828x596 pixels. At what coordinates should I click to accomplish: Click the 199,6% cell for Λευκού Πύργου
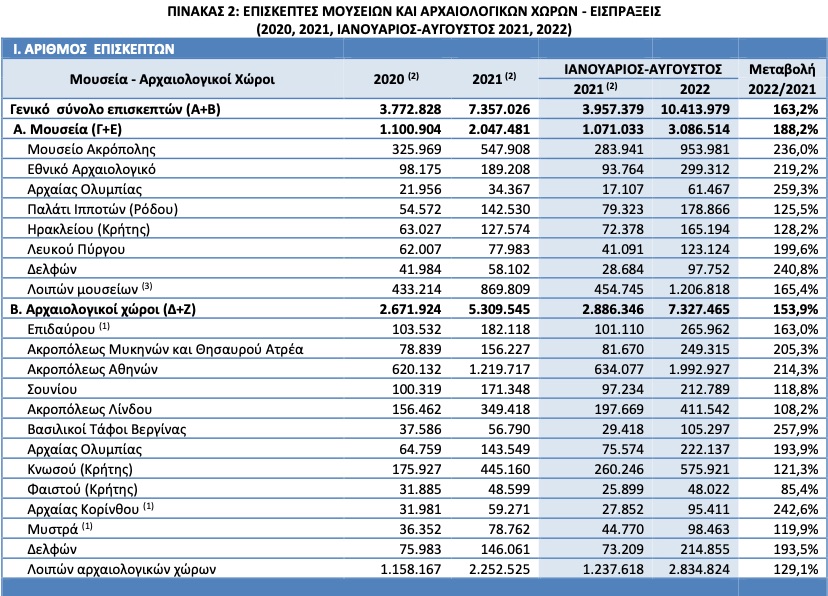coord(795,249)
